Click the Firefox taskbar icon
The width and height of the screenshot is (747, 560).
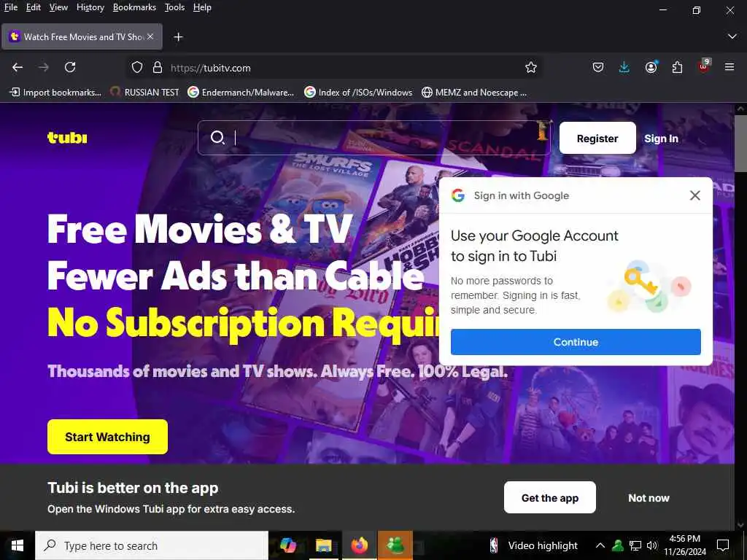pos(359,545)
